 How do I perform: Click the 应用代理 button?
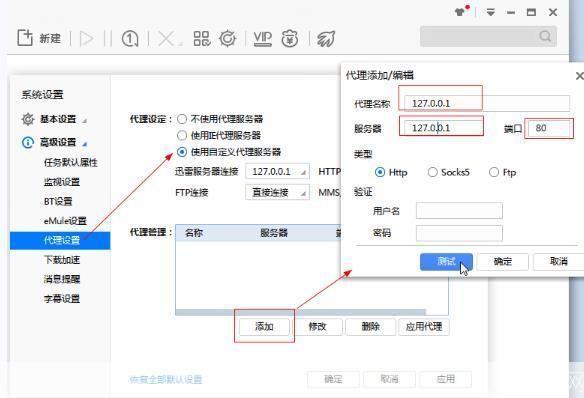424,327
